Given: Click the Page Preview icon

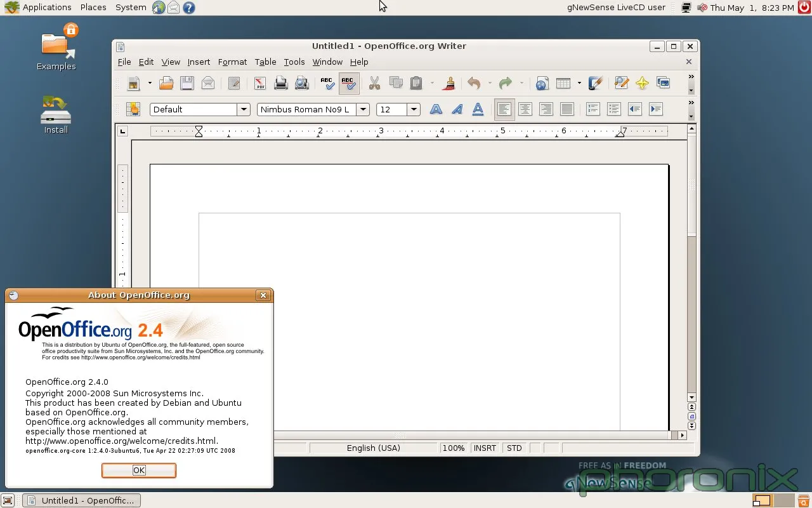Looking at the screenshot, I should coord(302,83).
